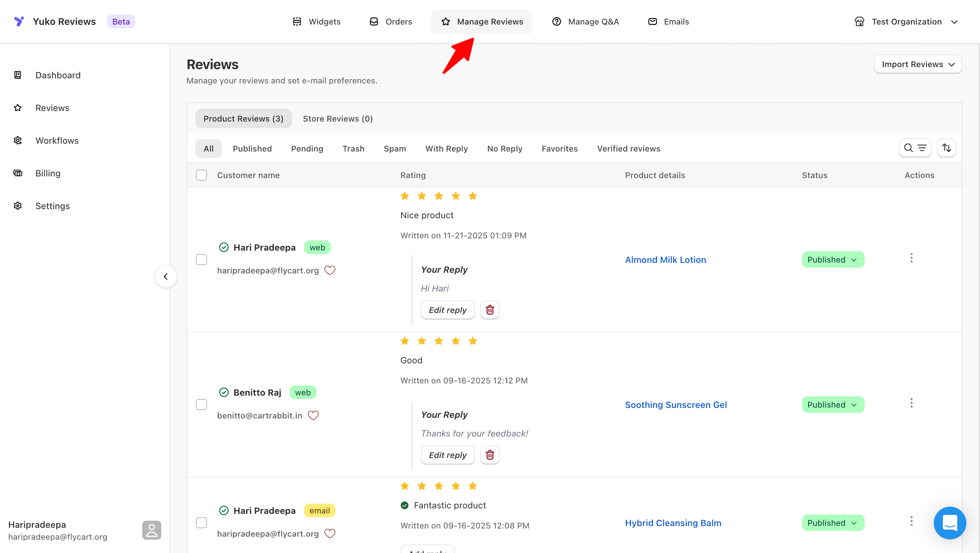Expand the Import Reviews dropdown
This screenshot has height=553, width=980.
pyautogui.click(x=917, y=64)
